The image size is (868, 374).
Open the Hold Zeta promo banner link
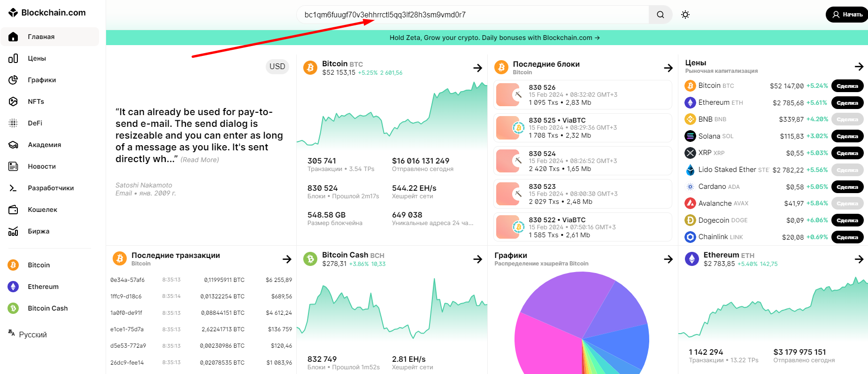[495, 38]
